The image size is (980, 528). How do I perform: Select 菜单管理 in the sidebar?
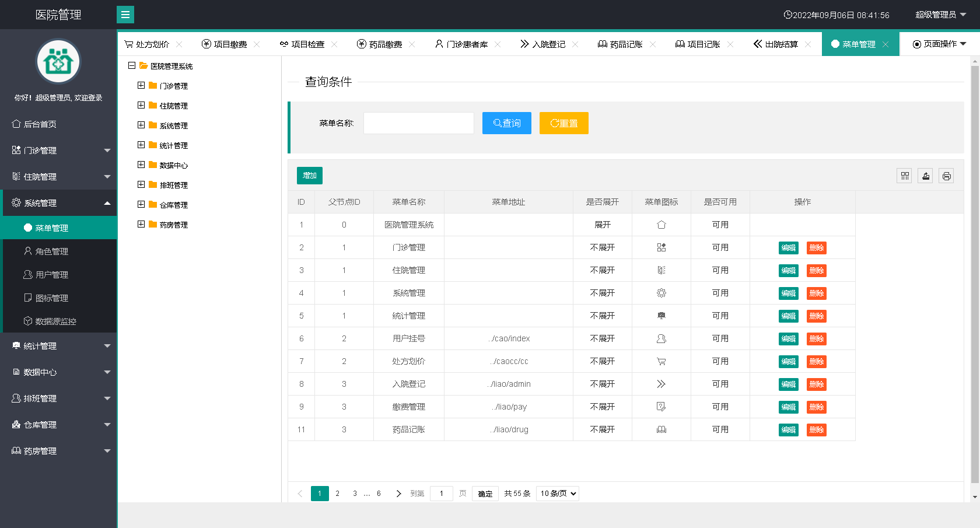point(58,228)
